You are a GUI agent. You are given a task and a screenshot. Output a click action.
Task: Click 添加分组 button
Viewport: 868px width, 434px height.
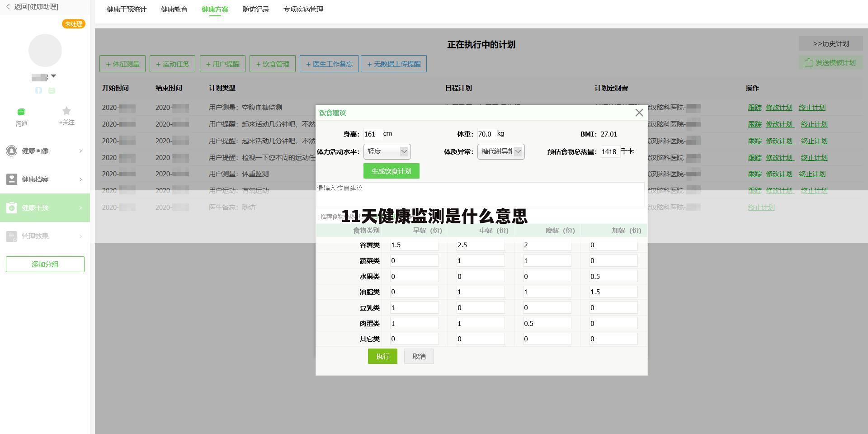(45, 264)
